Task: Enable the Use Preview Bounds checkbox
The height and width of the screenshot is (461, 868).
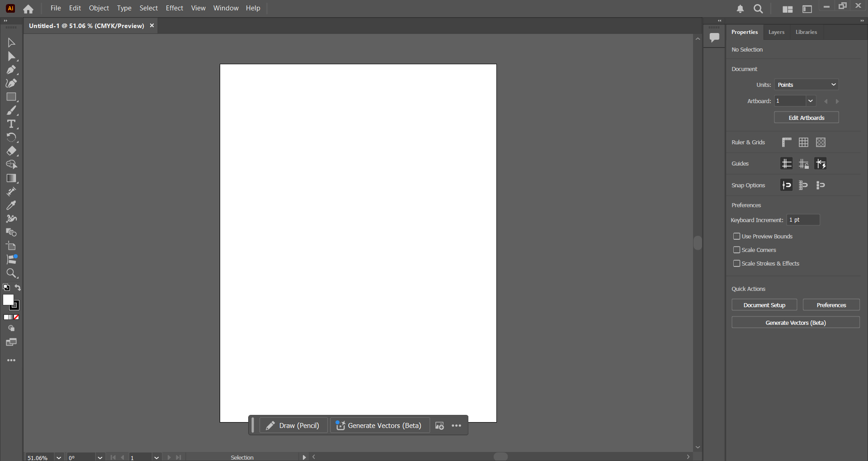Action: pos(737,236)
